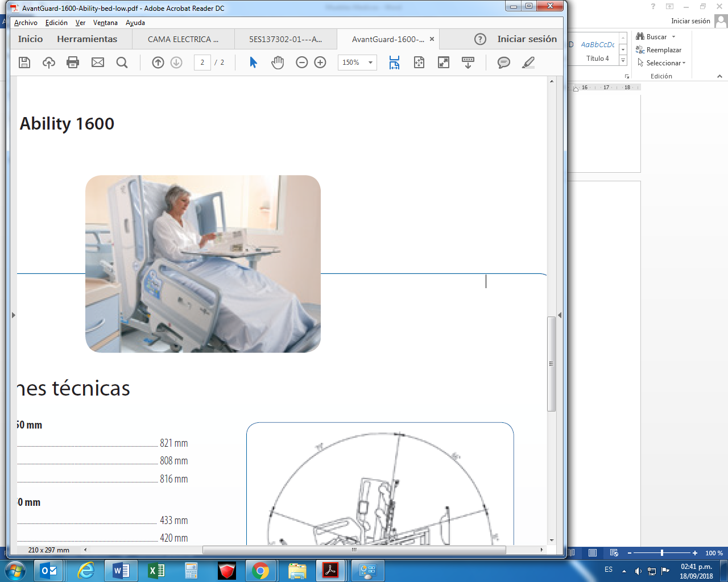
Task: Send file by email envelope icon
Action: pos(98,63)
